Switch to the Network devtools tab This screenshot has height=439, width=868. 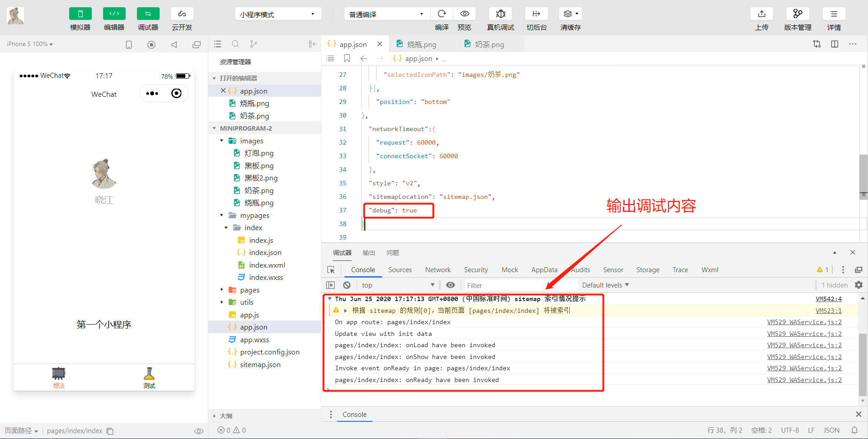click(x=438, y=270)
